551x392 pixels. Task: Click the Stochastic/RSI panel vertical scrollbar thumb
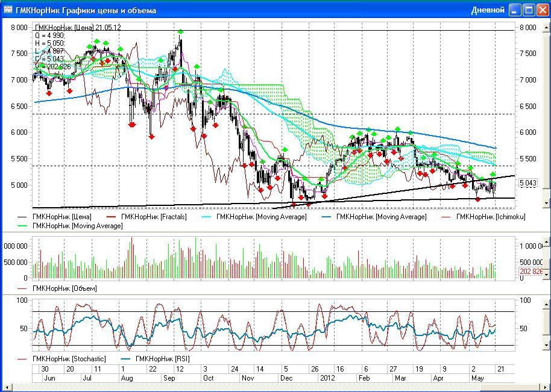[546, 323]
